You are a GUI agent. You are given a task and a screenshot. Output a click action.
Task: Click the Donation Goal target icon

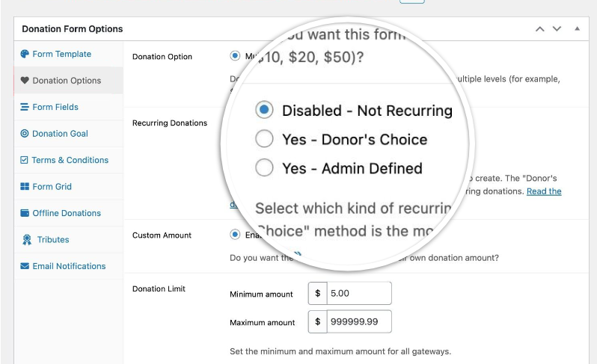[x=25, y=134]
